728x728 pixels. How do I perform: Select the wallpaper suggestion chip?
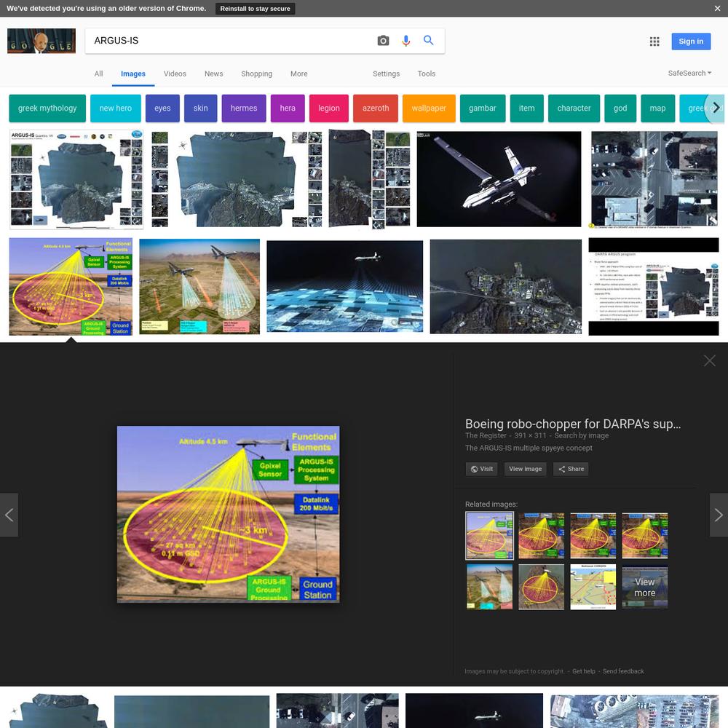point(429,108)
